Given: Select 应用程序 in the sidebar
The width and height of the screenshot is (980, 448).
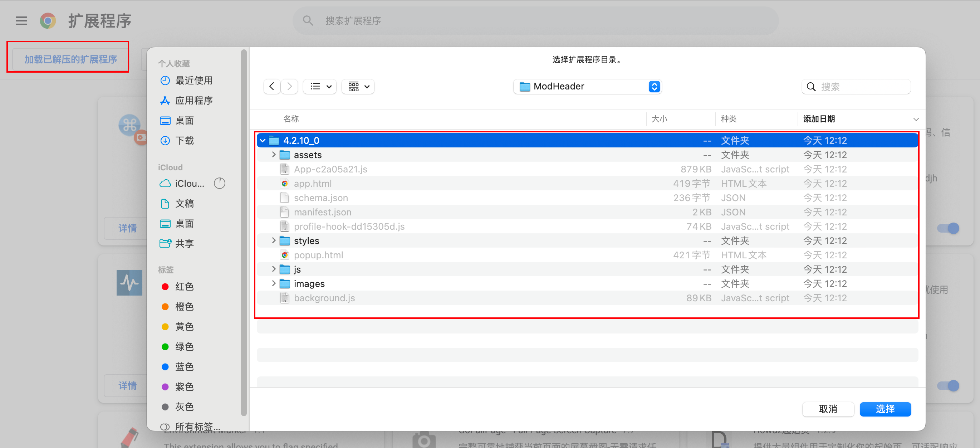Looking at the screenshot, I should [193, 101].
